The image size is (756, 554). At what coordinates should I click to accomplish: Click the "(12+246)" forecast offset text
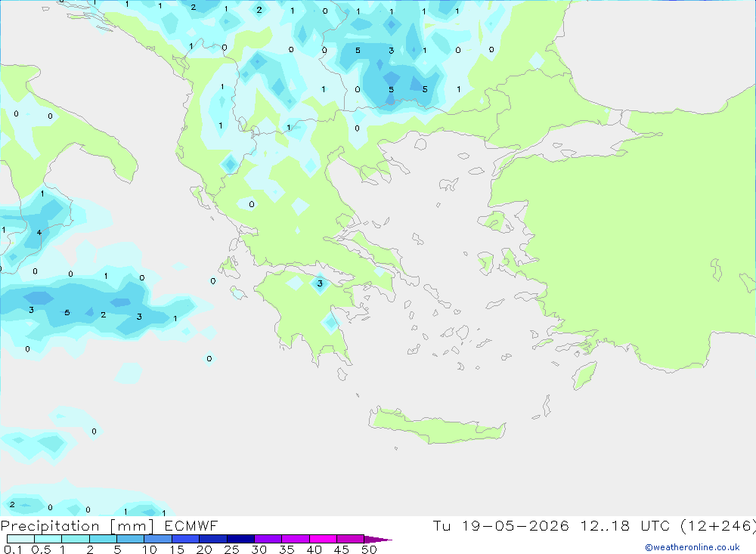[x=718, y=525]
